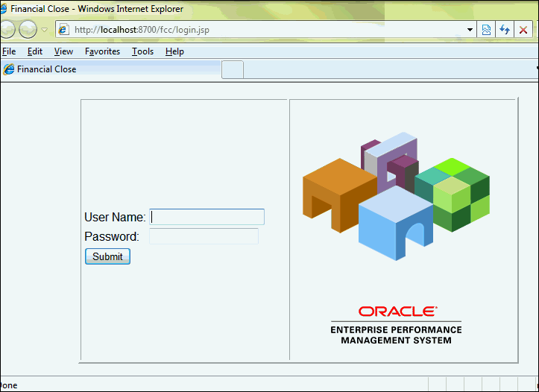The height and width of the screenshot is (392, 539).
Task: Click the address bar URL field
Action: 265,30
